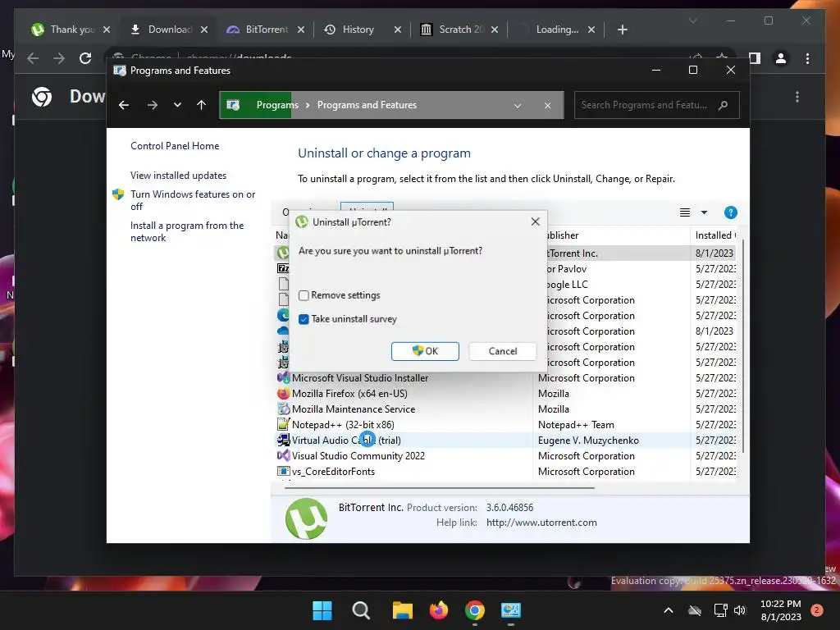Click product version 3.6.0.46856 text
This screenshot has height=630, width=840.
point(510,507)
